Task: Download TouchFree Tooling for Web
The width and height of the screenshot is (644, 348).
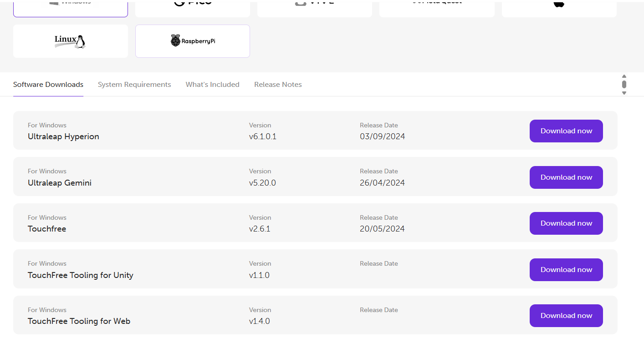Action: point(566,316)
